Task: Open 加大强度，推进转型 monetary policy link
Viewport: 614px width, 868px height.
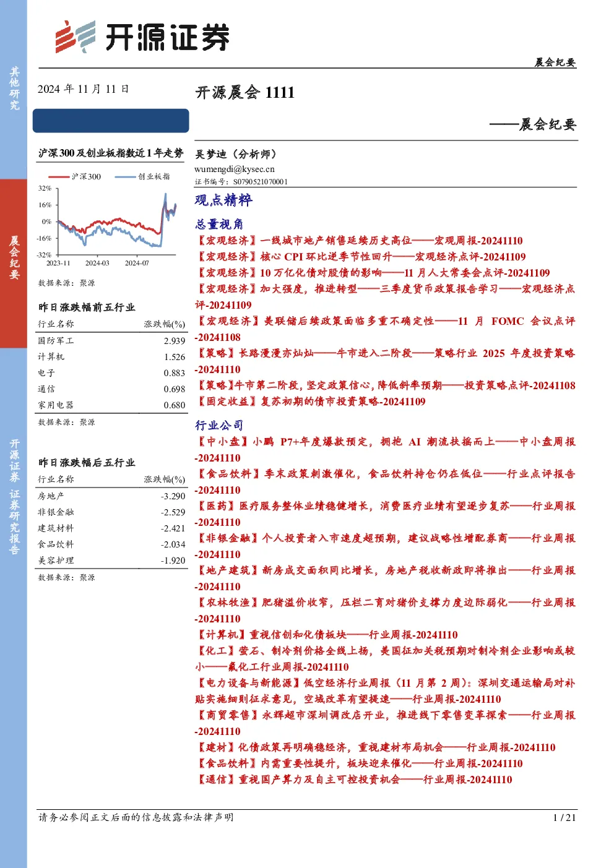Action: [x=385, y=297]
